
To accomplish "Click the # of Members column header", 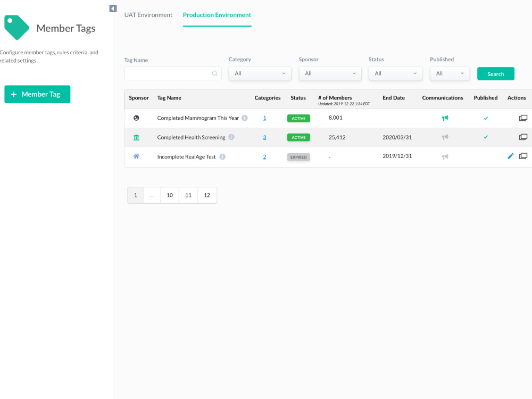I will [335, 98].
